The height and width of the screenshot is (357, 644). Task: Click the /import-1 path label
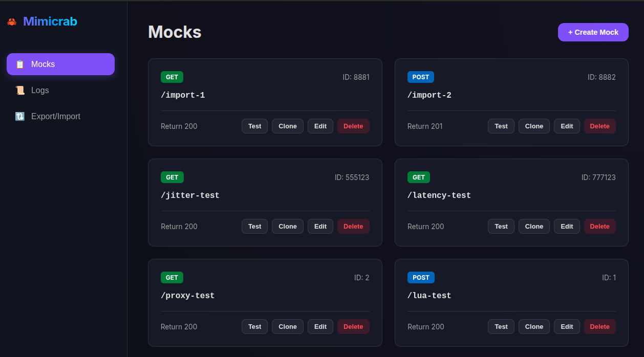point(183,95)
